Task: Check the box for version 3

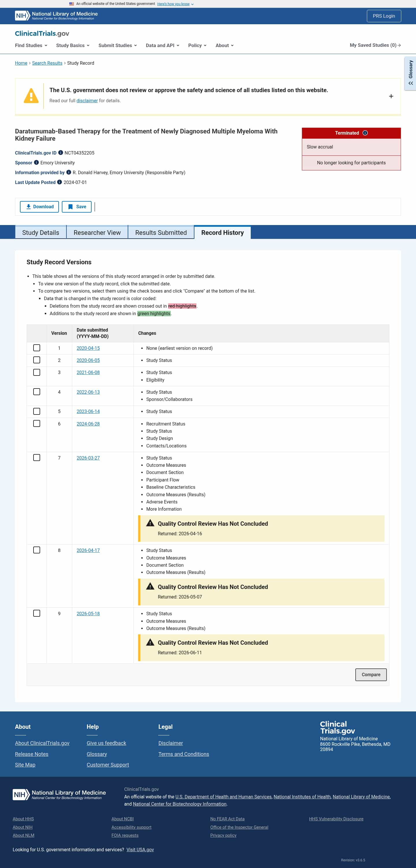Action: tap(37, 372)
